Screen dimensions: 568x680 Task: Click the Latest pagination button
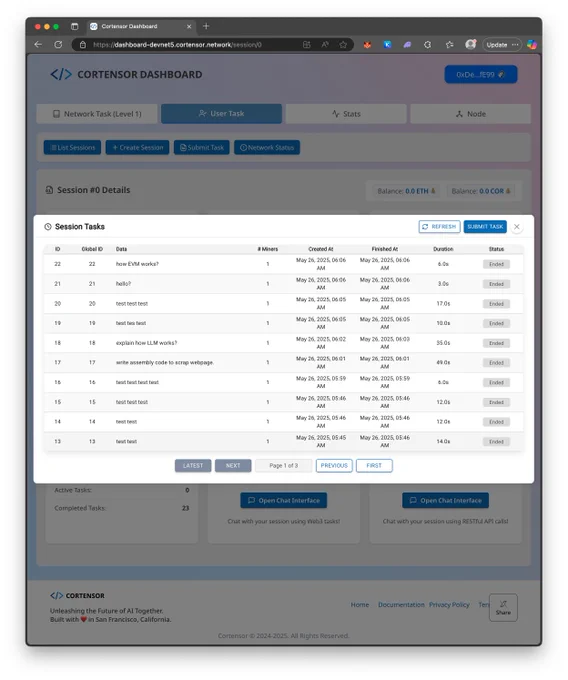[193, 465]
